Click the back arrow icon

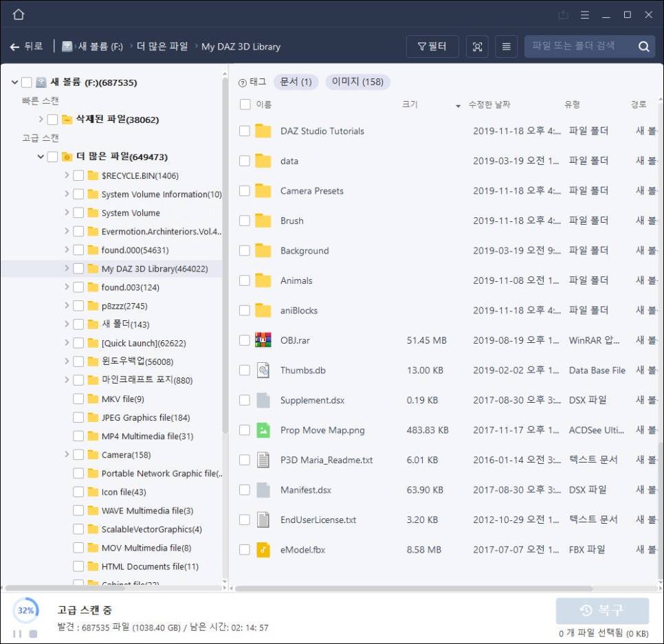pos(15,47)
